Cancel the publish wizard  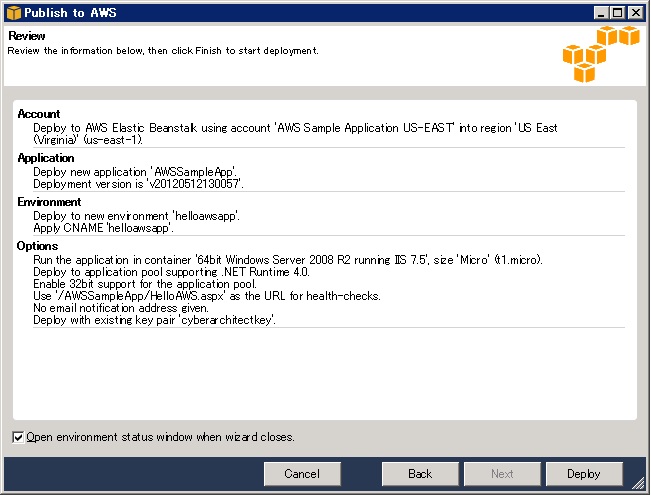tap(302, 474)
